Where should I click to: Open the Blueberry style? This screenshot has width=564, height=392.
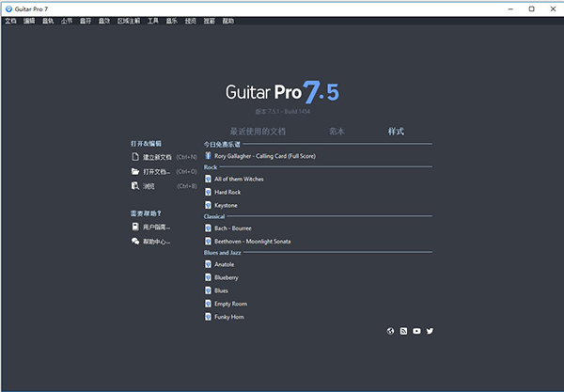tap(227, 277)
